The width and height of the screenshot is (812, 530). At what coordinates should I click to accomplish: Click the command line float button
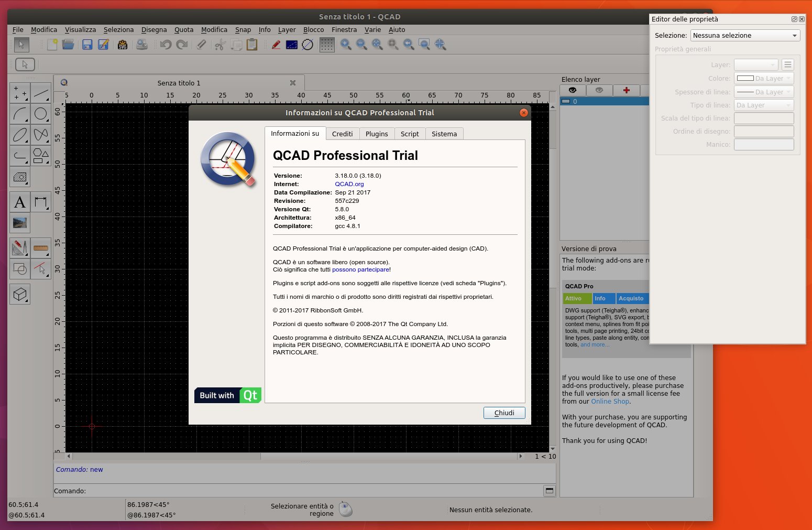click(x=549, y=491)
